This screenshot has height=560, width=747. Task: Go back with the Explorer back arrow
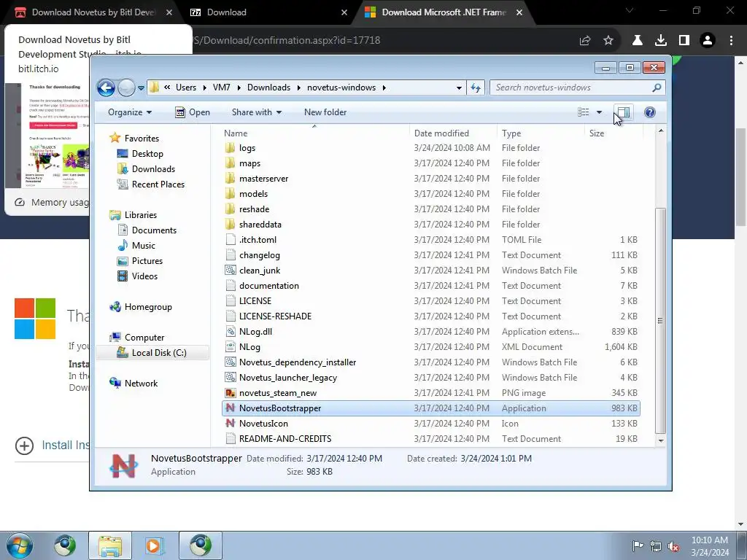(106, 87)
